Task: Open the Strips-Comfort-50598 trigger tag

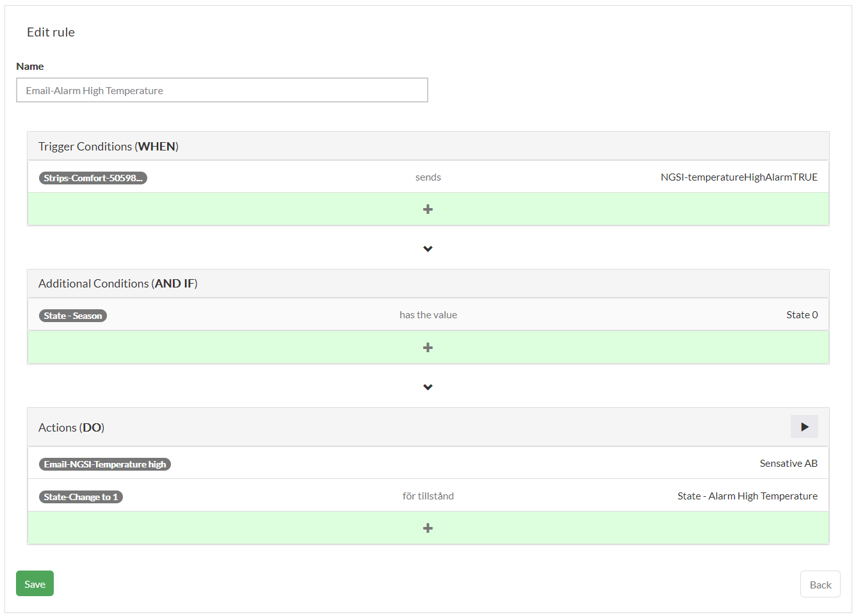Action: pos(93,178)
